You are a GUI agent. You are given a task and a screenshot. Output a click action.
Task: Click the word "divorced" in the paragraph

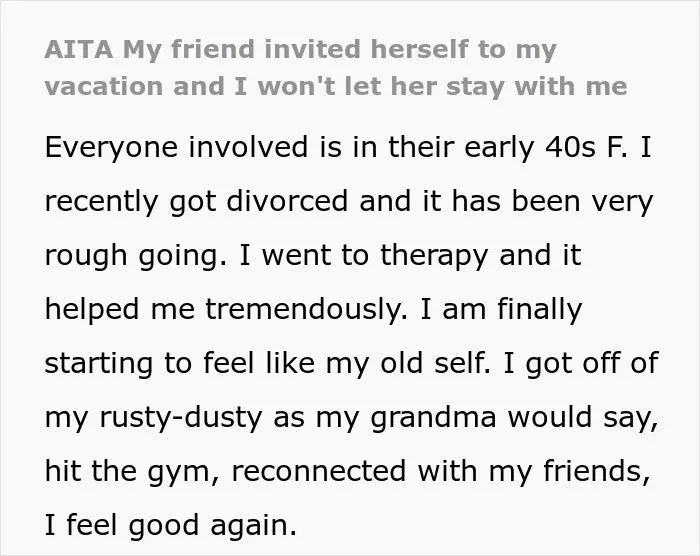pyautogui.click(x=287, y=201)
